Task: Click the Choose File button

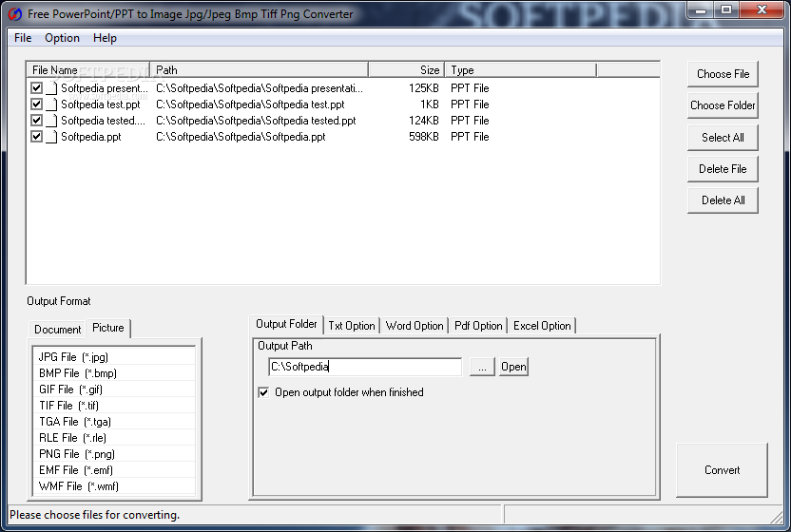Action: click(x=723, y=74)
